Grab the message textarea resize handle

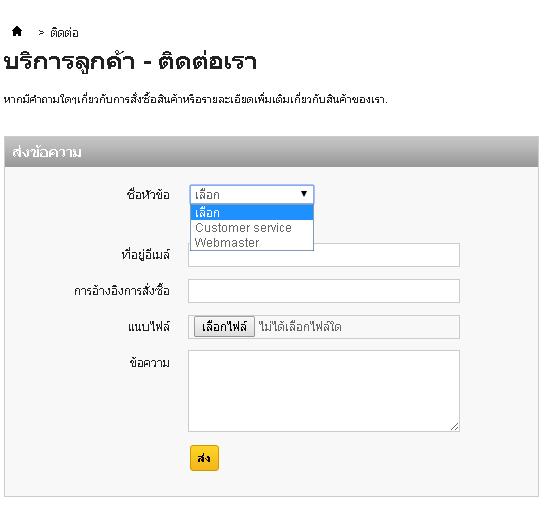[454, 426]
